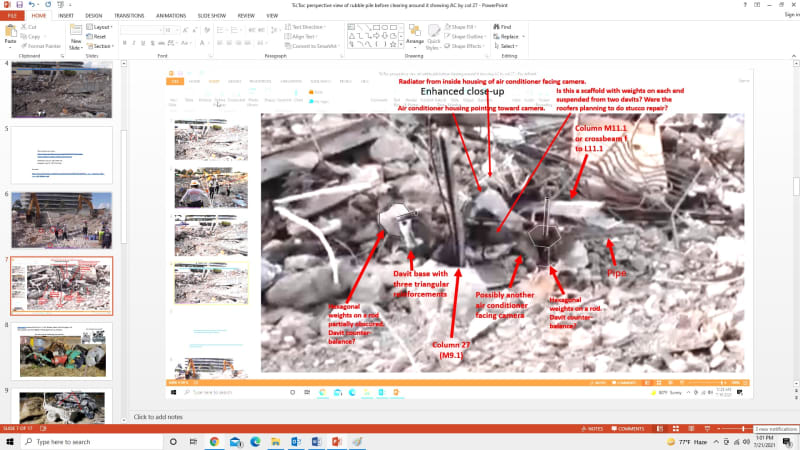Viewport: 800px width, 450px height.
Task: Redo the last action
Action: 47,5
